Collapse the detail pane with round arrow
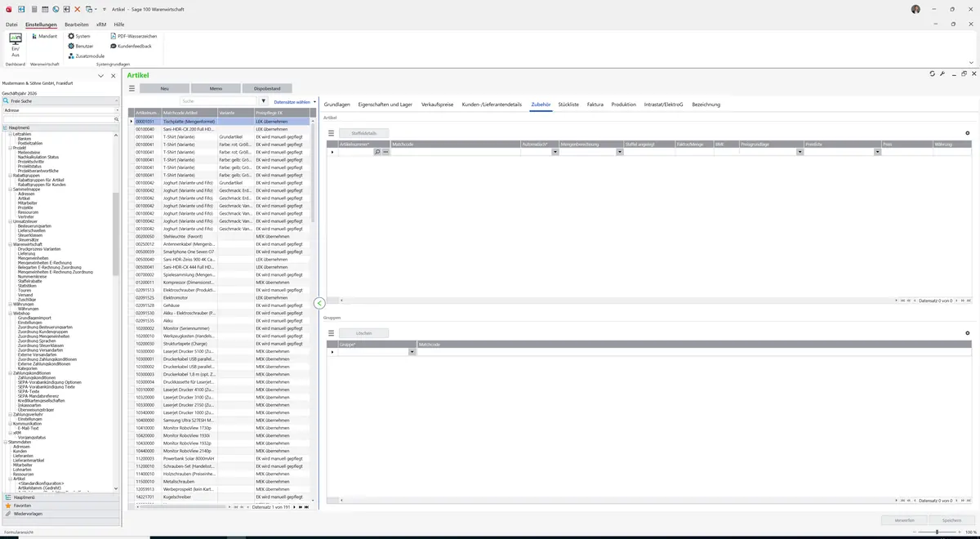 [319, 303]
